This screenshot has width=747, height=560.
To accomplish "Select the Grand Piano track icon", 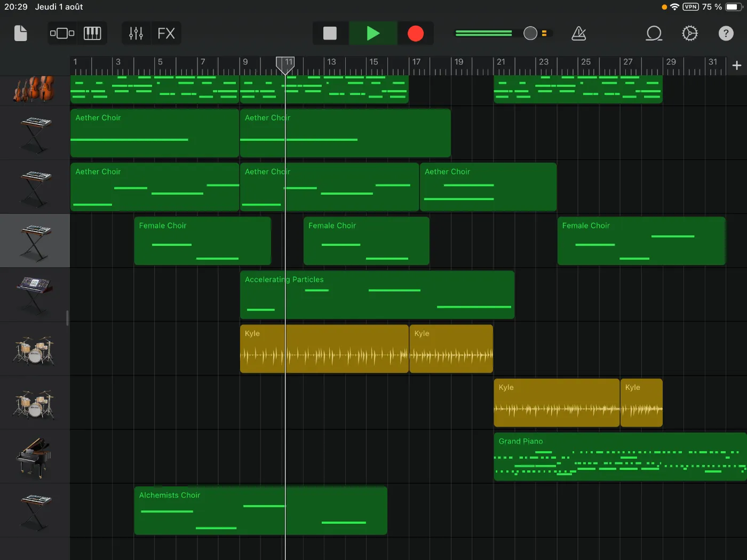I will (x=35, y=457).
